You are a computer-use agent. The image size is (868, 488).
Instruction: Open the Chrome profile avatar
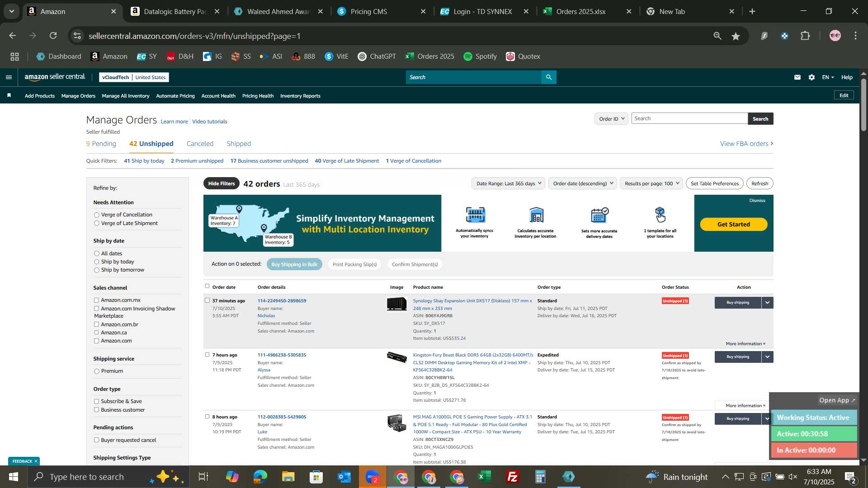click(835, 36)
